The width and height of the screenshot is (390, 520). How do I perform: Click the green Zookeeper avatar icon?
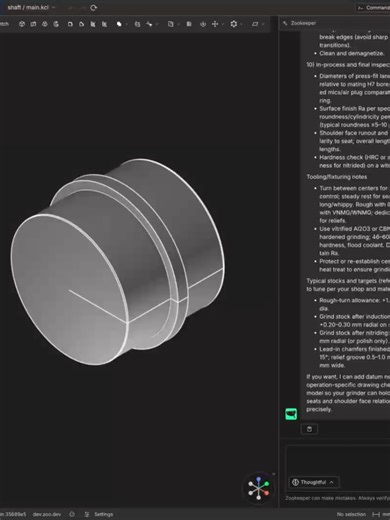click(291, 414)
